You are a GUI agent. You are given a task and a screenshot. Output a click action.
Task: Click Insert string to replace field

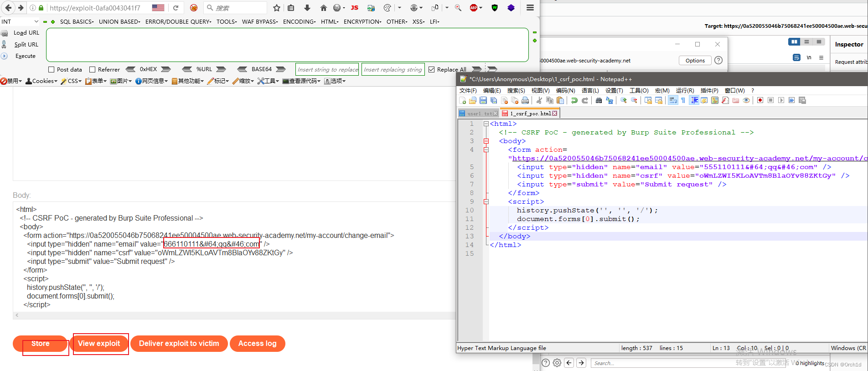point(327,69)
